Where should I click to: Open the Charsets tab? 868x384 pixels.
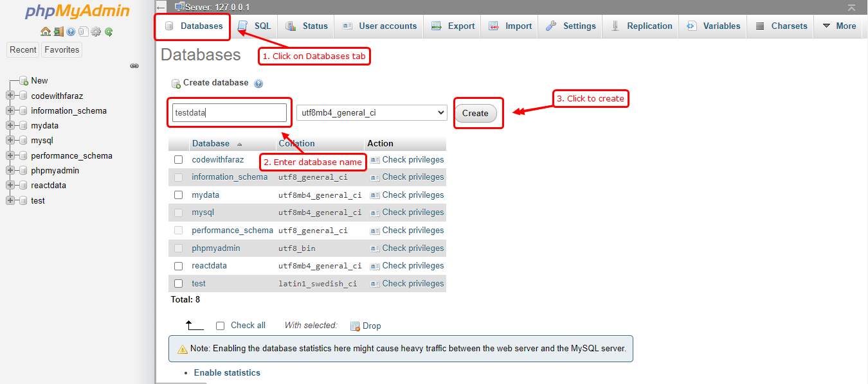pyautogui.click(x=781, y=26)
